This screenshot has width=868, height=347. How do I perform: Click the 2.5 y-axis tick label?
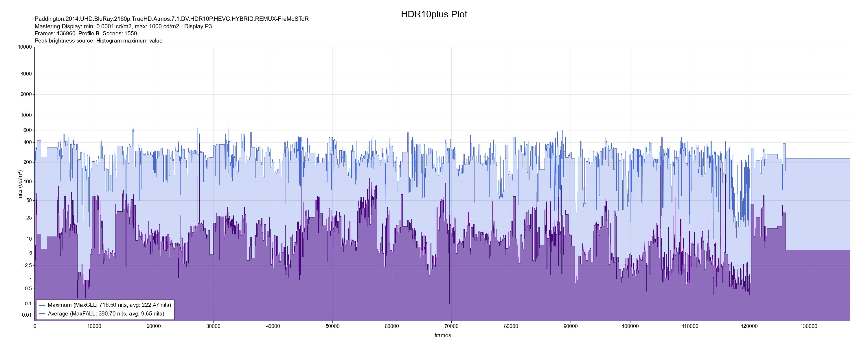(x=28, y=266)
